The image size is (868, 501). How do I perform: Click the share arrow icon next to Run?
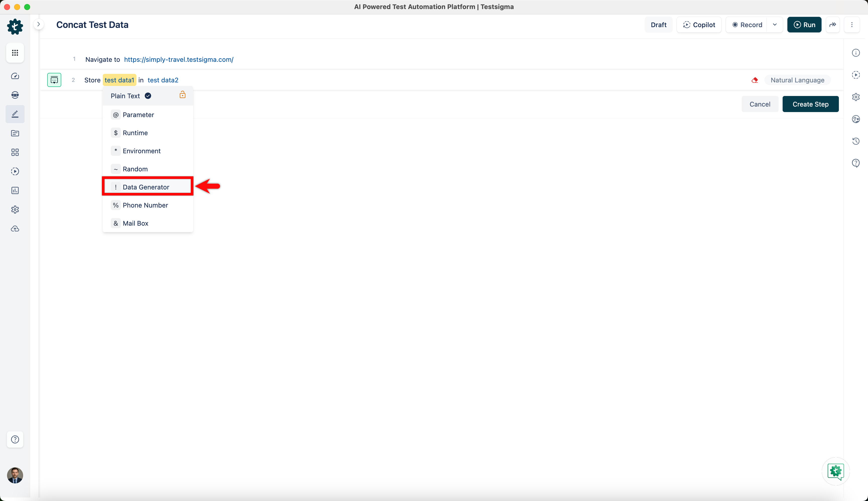coord(833,25)
